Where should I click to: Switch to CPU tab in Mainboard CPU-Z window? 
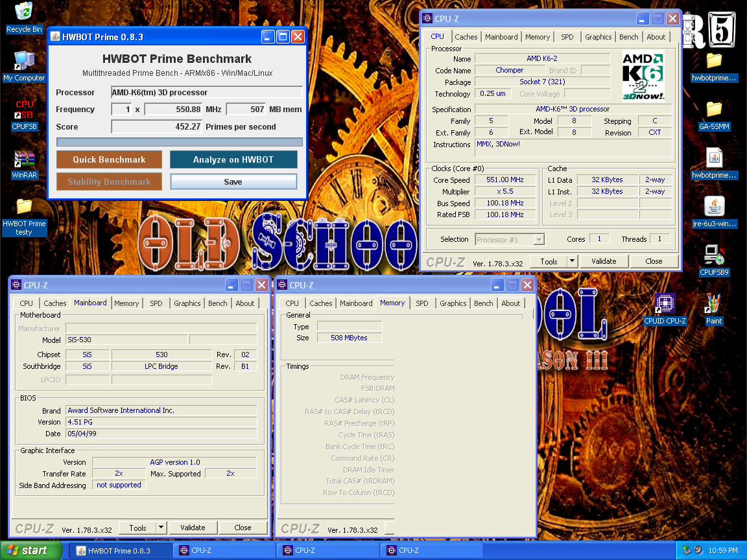pyautogui.click(x=26, y=303)
